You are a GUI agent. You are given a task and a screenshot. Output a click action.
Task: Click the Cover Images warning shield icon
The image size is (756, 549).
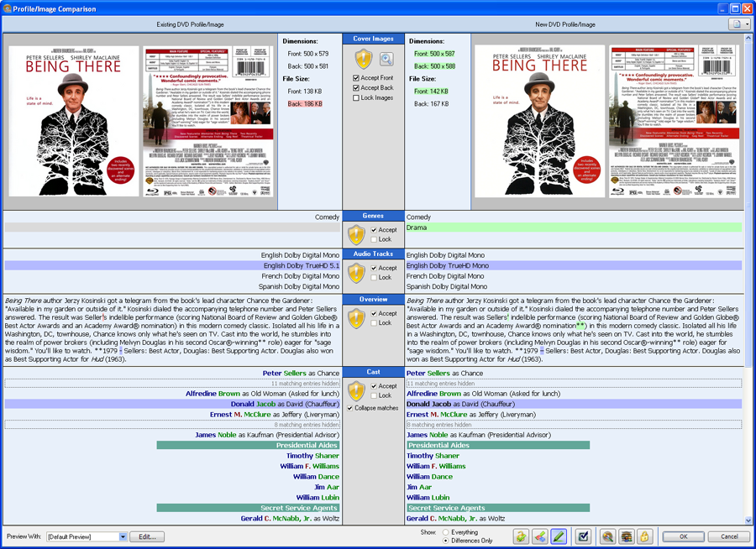coord(363,59)
